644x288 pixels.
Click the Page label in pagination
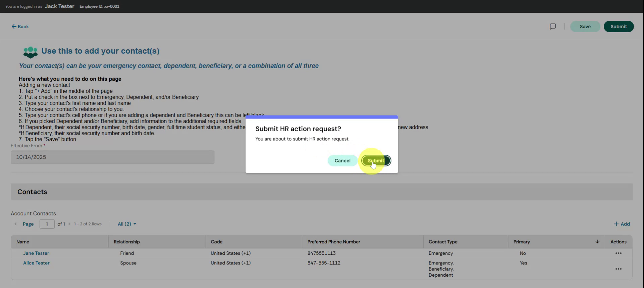tap(28, 224)
